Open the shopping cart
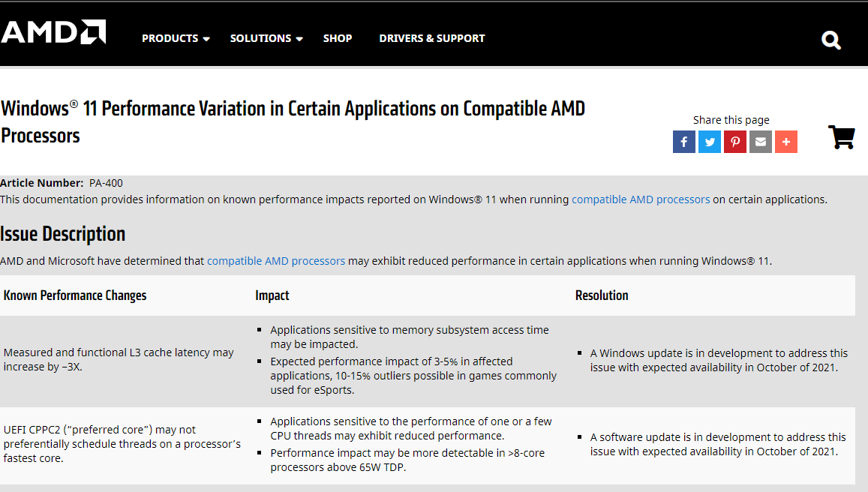This screenshot has height=492, width=868. click(x=841, y=136)
